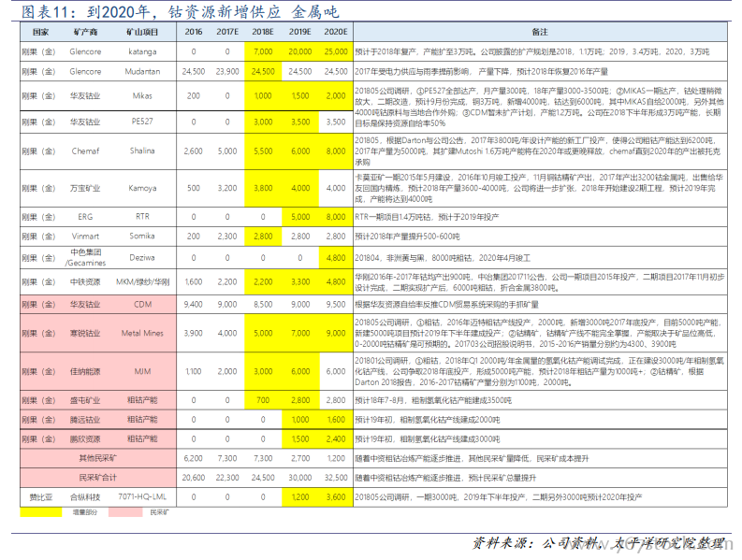The height and width of the screenshot is (560, 742).
Task: Click the 中色集团/Gecamines producer cell
Action: tap(86, 257)
